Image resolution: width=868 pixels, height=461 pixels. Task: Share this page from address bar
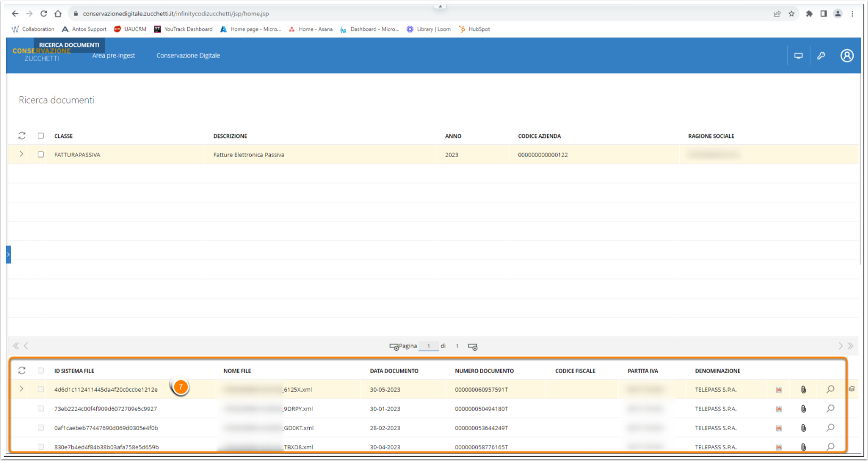point(777,13)
